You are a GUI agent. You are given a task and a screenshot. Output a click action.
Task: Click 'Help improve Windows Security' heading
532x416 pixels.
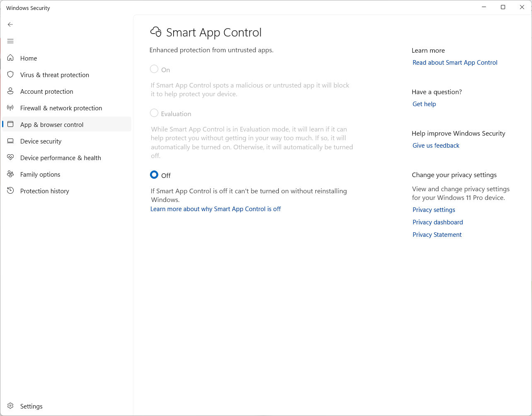459,133
